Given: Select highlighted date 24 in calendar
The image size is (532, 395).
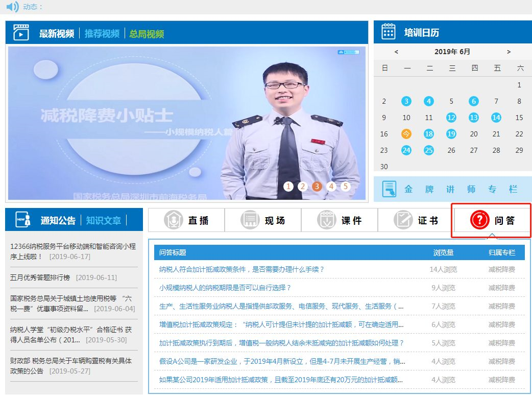Looking at the screenshot, I should (406, 150).
